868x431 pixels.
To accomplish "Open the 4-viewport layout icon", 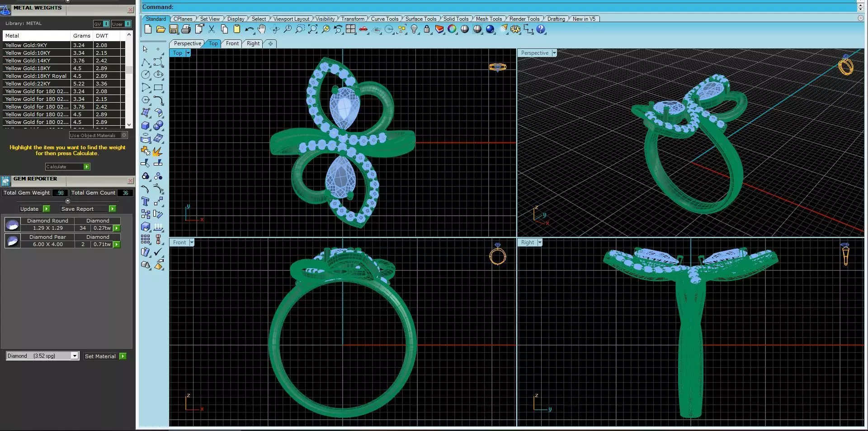I will pyautogui.click(x=351, y=29).
